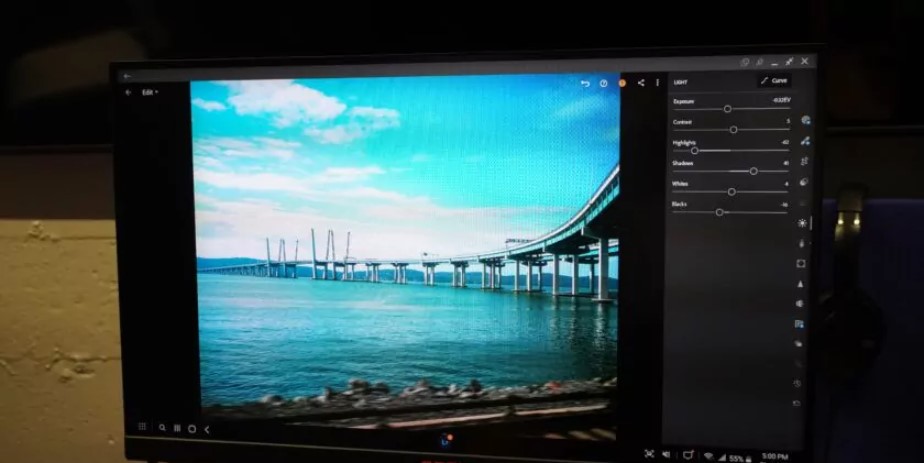Click the Exposure EV value readout
This screenshot has height=463, width=924.
click(x=781, y=100)
